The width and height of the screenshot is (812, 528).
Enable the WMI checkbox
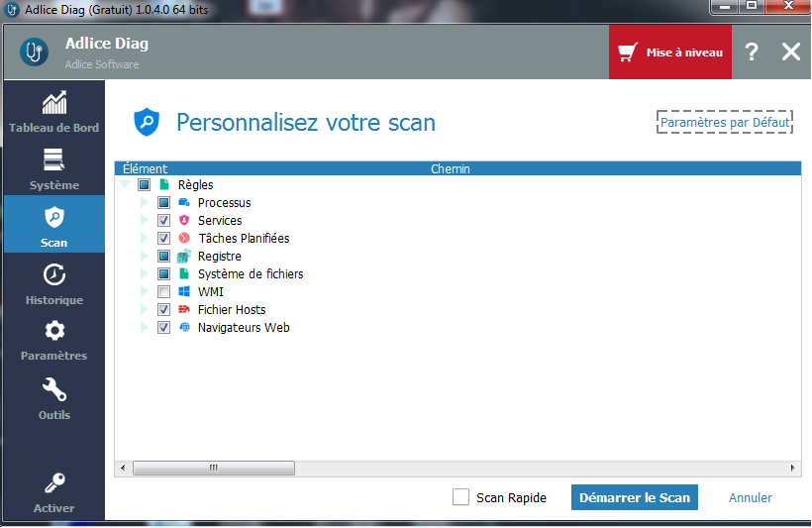pos(163,291)
